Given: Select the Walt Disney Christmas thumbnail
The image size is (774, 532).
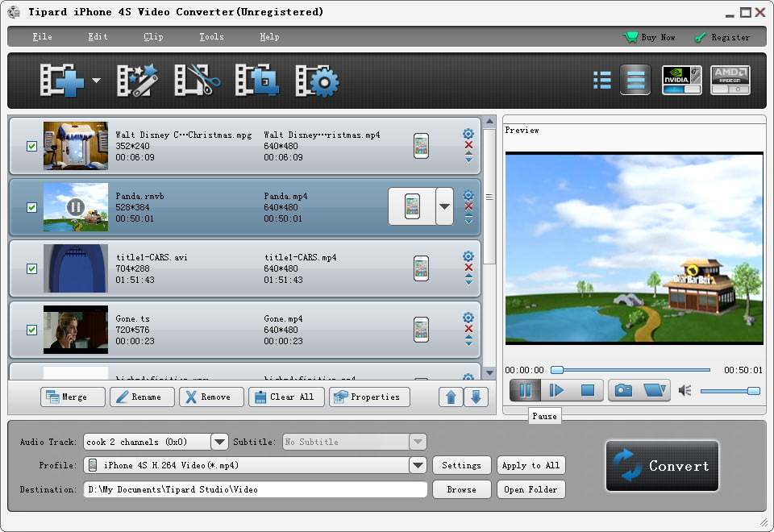Looking at the screenshot, I should click(76, 146).
